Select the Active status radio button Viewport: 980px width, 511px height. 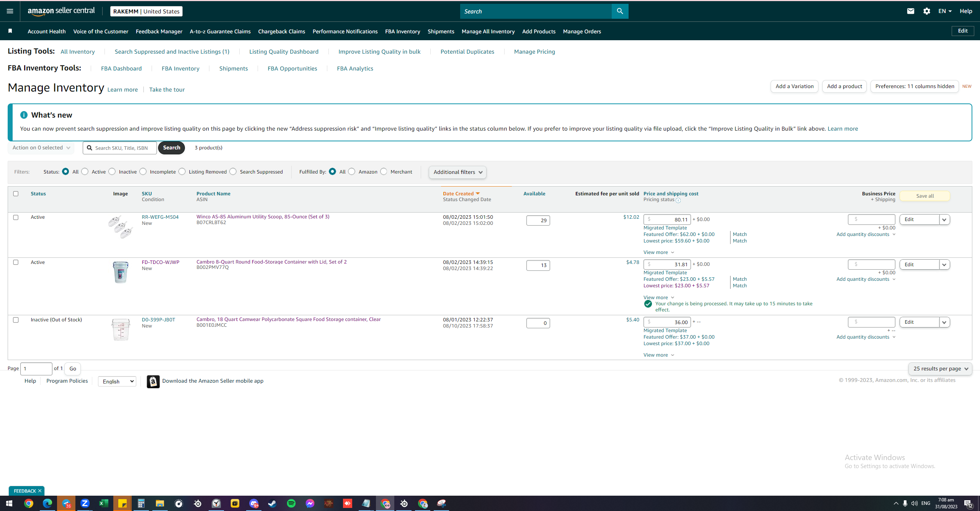(85, 172)
